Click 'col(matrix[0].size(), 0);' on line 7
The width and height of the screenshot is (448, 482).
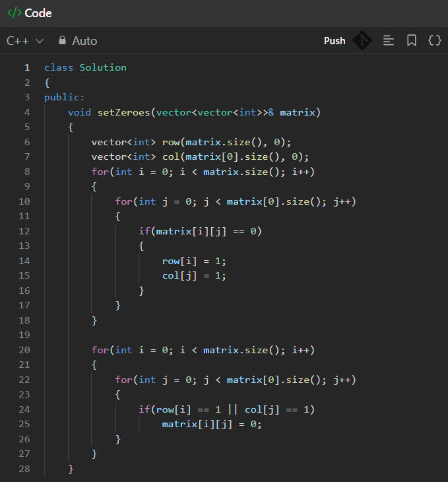pos(236,156)
